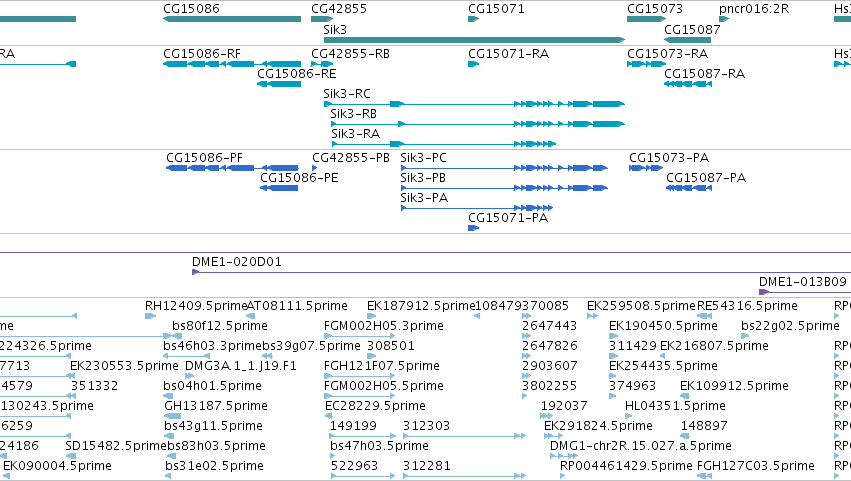The height and width of the screenshot is (481, 851).
Task: Click EST EK291824.5prime
Action: (x=598, y=427)
